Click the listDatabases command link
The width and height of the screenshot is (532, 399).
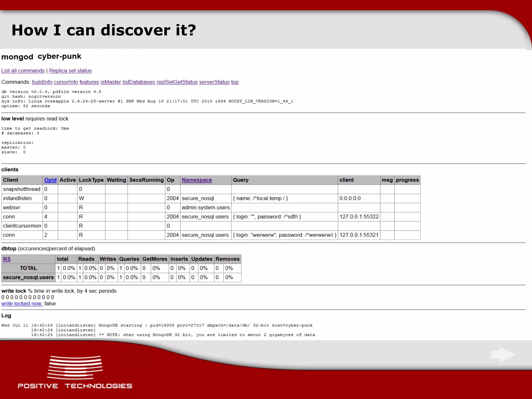139,82
